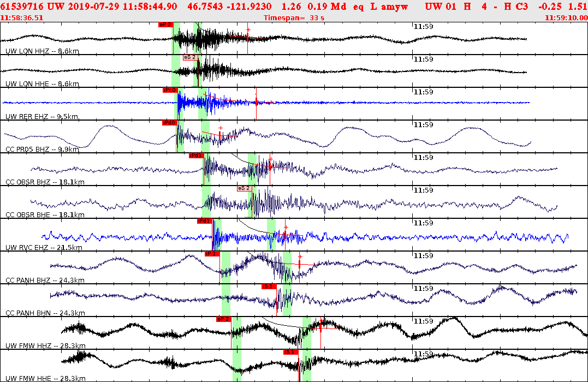Click the iPc0 pick flag on UW RER EHZ
The image size is (588, 382).
[x=169, y=89]
